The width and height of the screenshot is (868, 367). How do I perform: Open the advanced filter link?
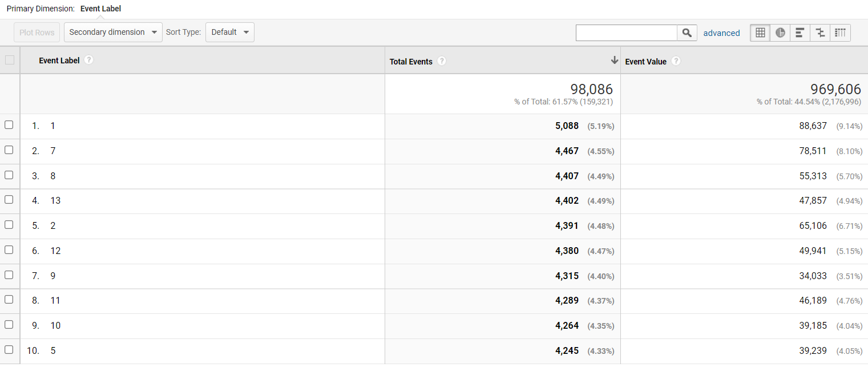pyautogui.click(x=721, y=33)
